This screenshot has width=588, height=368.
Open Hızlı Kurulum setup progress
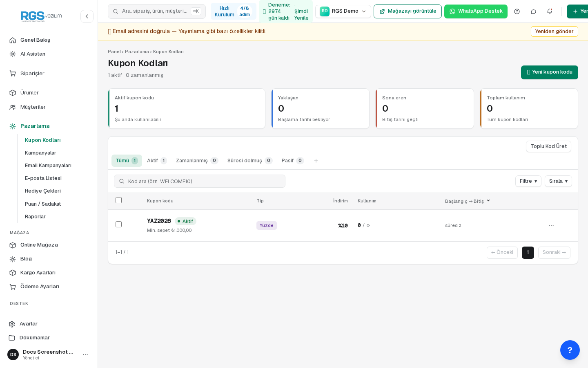(x=234, y=11)
